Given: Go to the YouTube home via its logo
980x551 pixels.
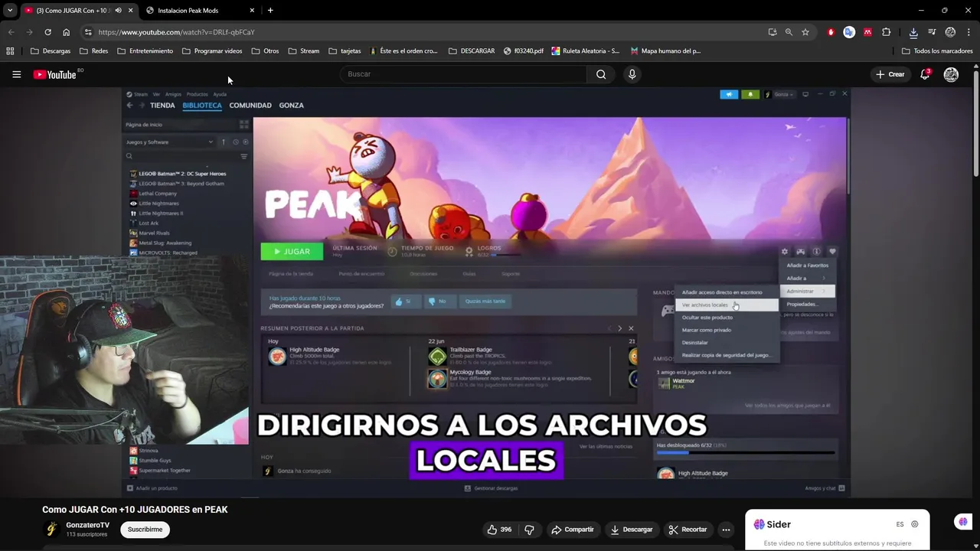Looking at the screenshot, I should pos(54,74).
